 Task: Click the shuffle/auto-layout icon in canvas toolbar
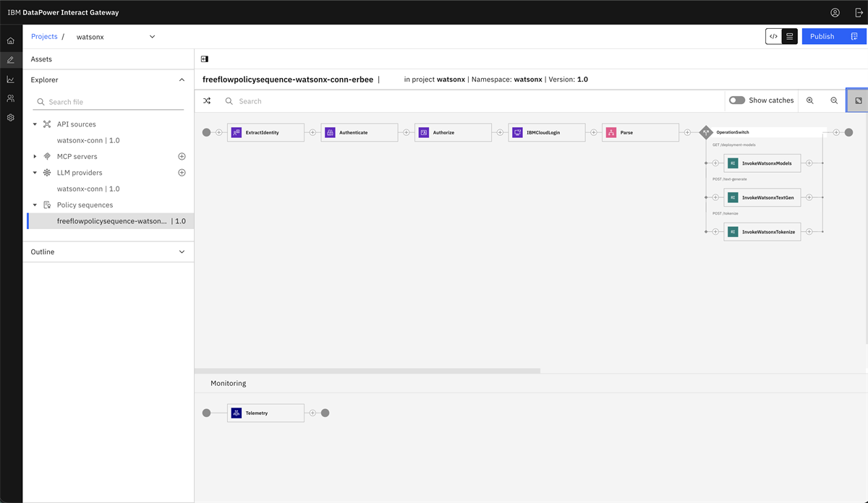tap(207, 101)
